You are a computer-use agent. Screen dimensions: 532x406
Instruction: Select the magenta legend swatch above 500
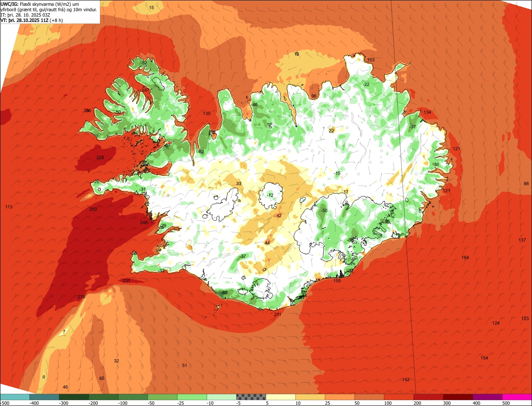pyautogui.click(x=517, y=397)
